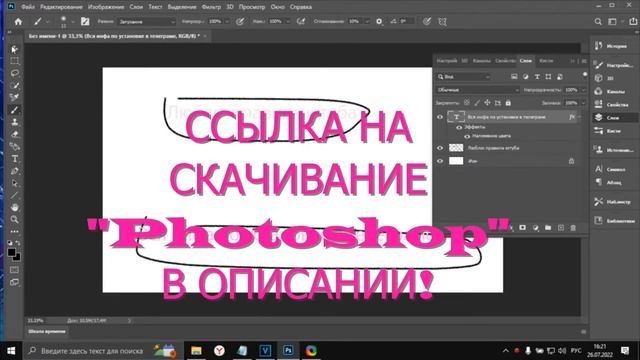Hide the text layer with eye icon

point(440,117)
